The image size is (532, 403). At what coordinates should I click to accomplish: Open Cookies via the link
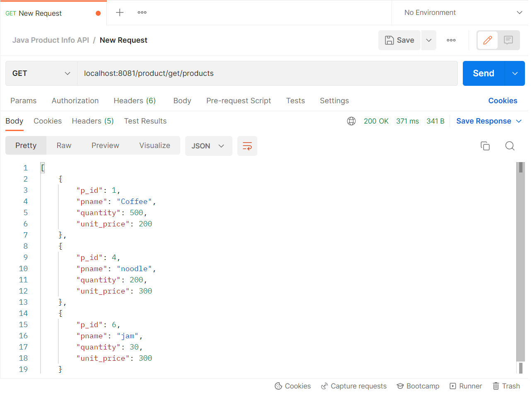[x=503, y=100]
